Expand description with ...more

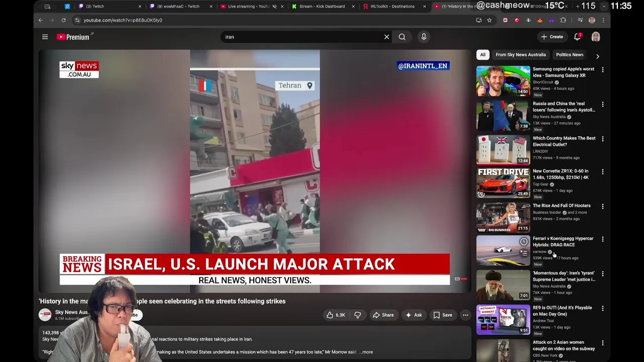tap(366, 352)
